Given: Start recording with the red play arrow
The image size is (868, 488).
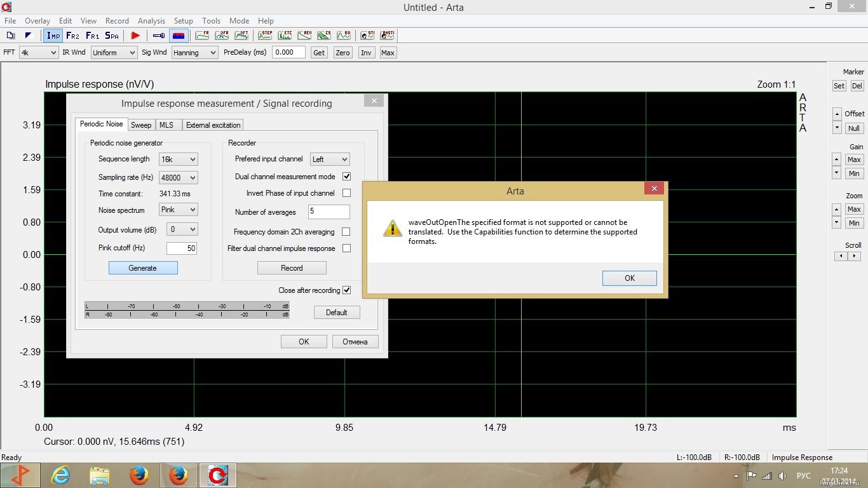Looking at the screenshot, I should 135,36.
